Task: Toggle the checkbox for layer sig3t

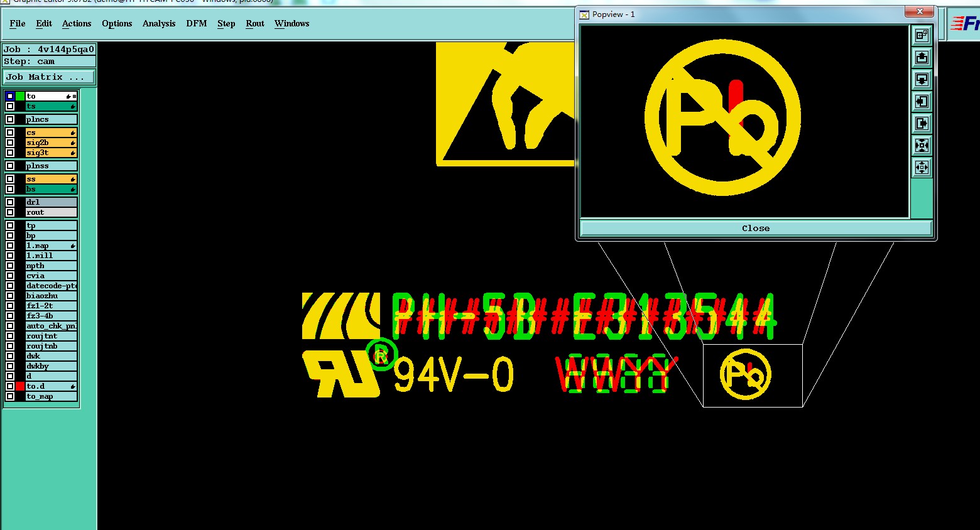Action: tap(10, 153)
